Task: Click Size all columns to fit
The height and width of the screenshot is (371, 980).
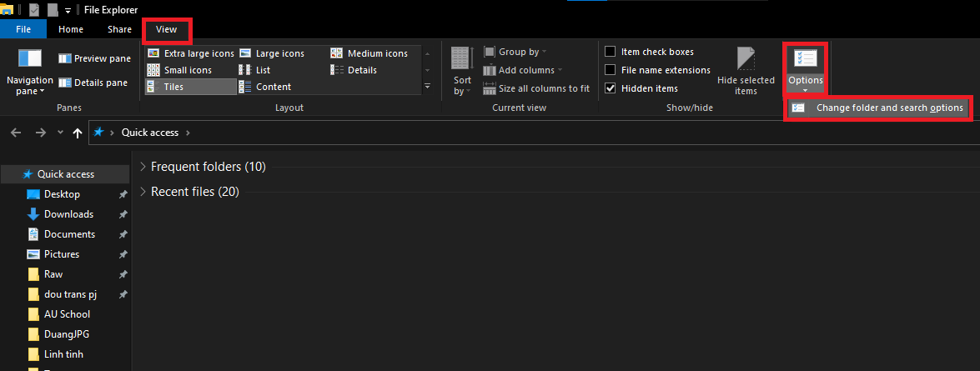Action: [x=536, y=88]
